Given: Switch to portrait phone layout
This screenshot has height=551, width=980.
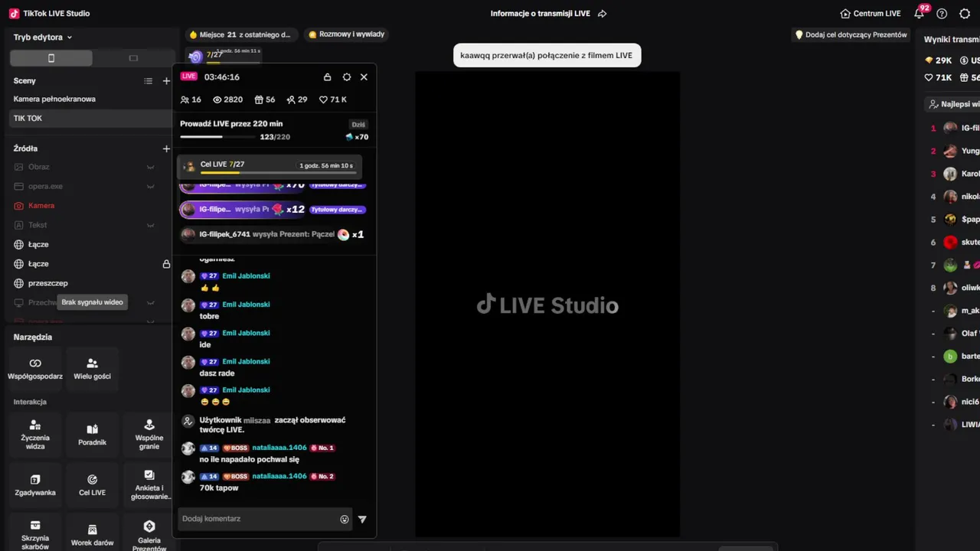Looking at the screenshot, I should coord(51,58).
